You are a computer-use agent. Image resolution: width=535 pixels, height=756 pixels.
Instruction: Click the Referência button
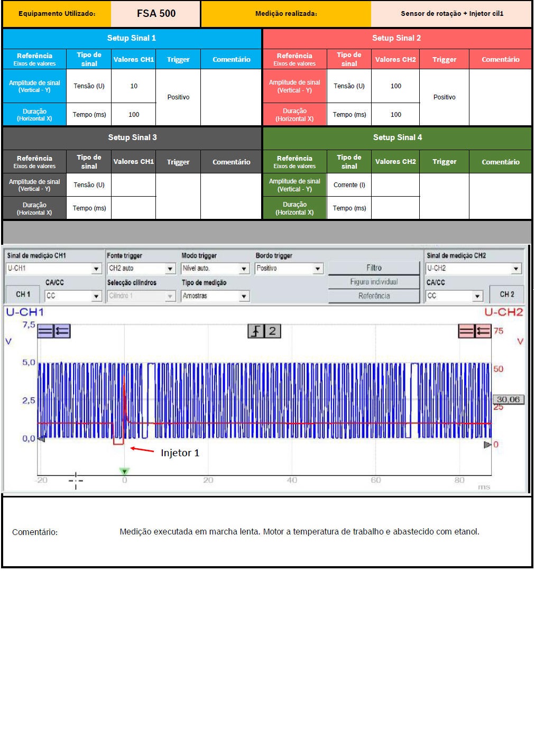(x=374, y=296)
